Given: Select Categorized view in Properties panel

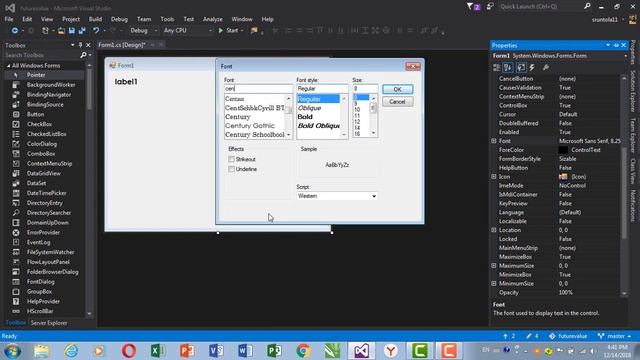Looking at the screenshot, I should (497, 67).
